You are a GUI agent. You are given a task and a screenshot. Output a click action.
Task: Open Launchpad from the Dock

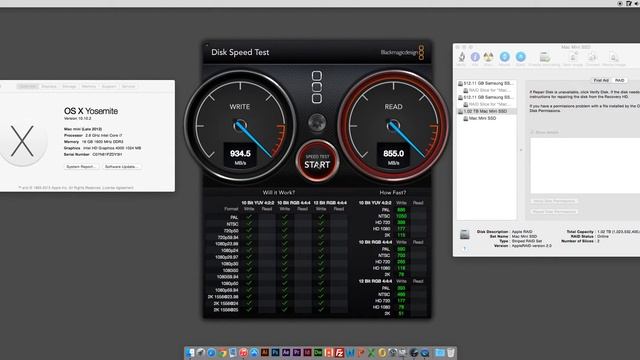coord(201,353)
